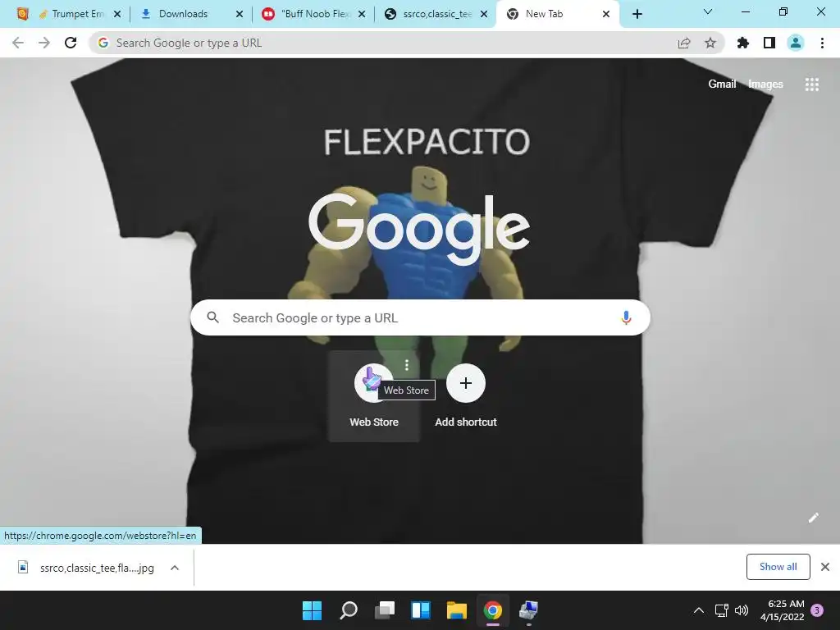
Task: Open the Chrome three-dot menu
Action: point(822,43)
